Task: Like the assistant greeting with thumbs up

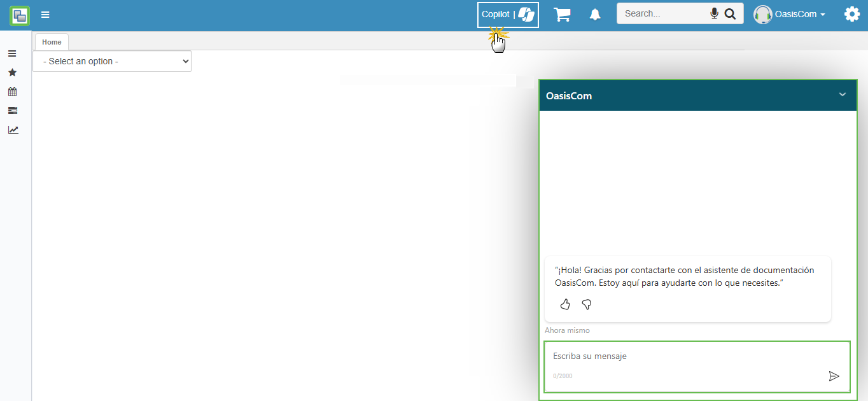Action: coord(565,305)
